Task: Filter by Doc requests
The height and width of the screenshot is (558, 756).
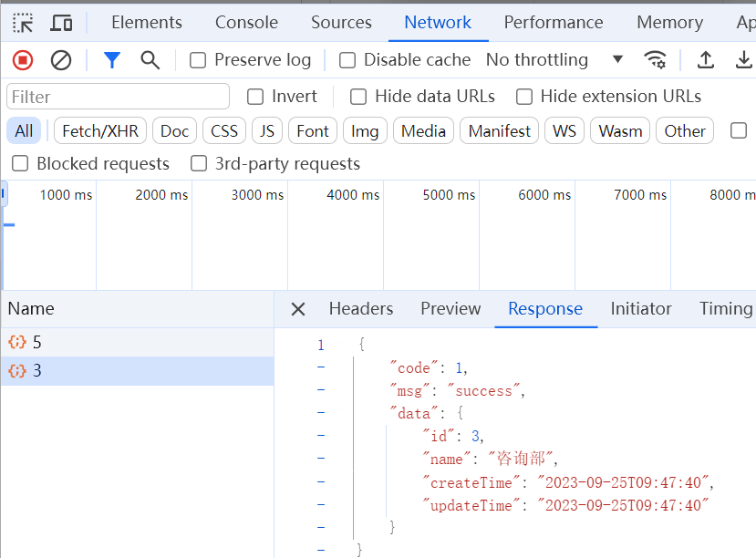Action: [174, 131]
